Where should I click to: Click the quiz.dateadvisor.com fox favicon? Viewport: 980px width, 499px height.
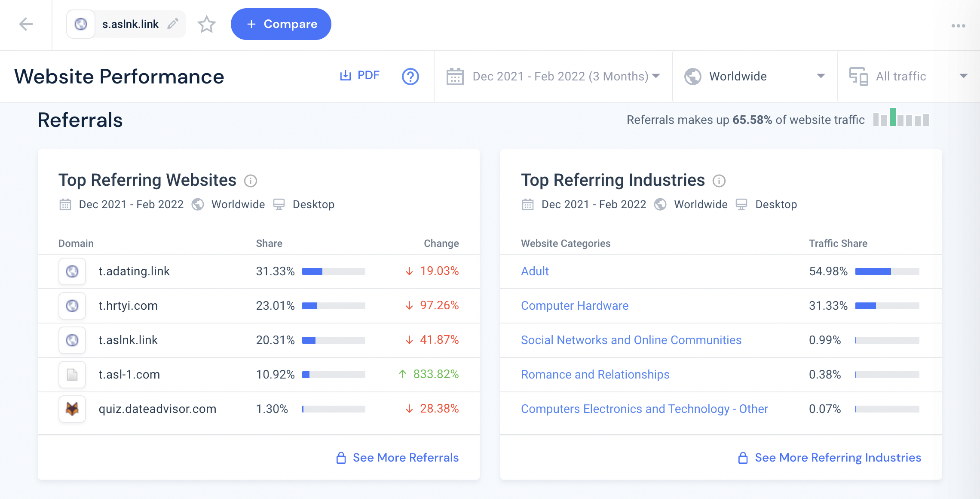[x=72, y=409]
